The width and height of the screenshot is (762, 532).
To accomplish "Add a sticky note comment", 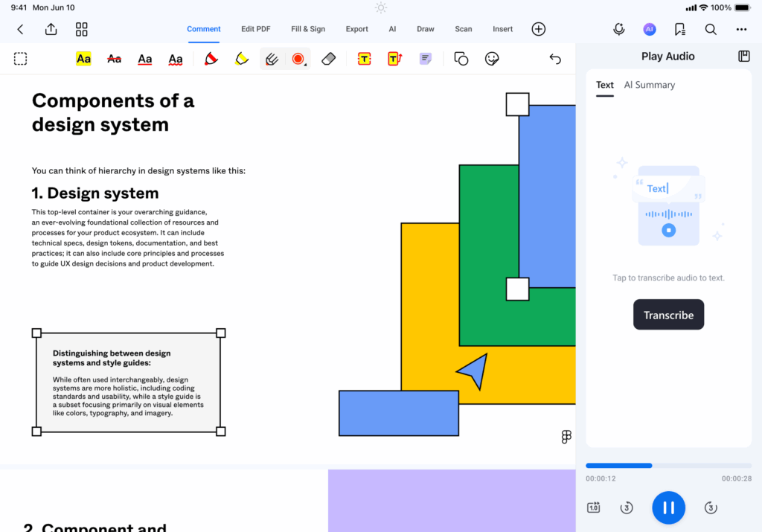I will [x=425, y=59].
